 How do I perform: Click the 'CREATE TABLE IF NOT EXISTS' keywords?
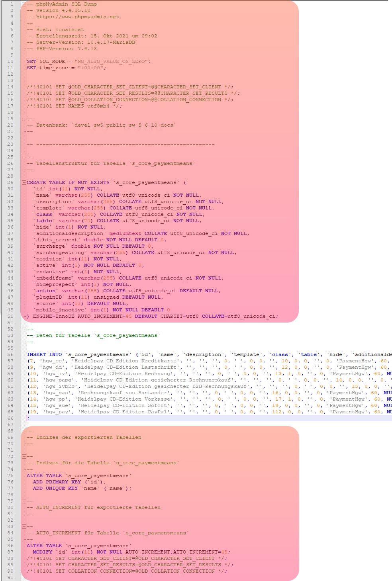click(x=68, y=182)
